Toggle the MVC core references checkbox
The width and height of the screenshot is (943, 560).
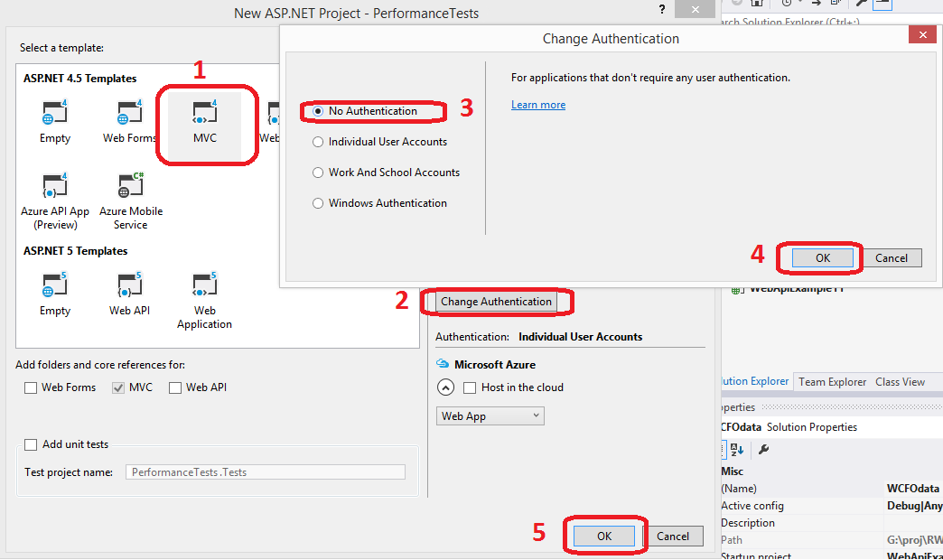(117, 388)
